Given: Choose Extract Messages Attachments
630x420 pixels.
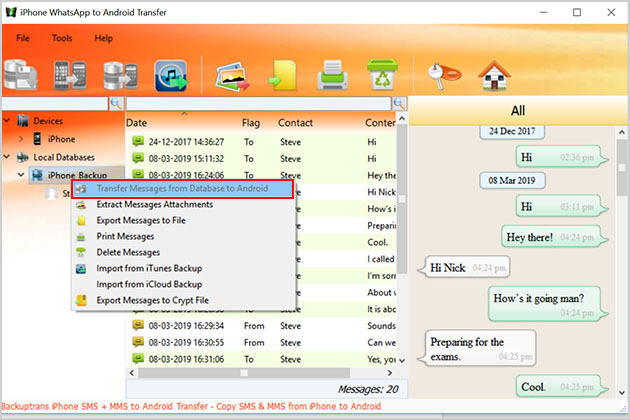Looking at the screenshot, I should [182, 205].
